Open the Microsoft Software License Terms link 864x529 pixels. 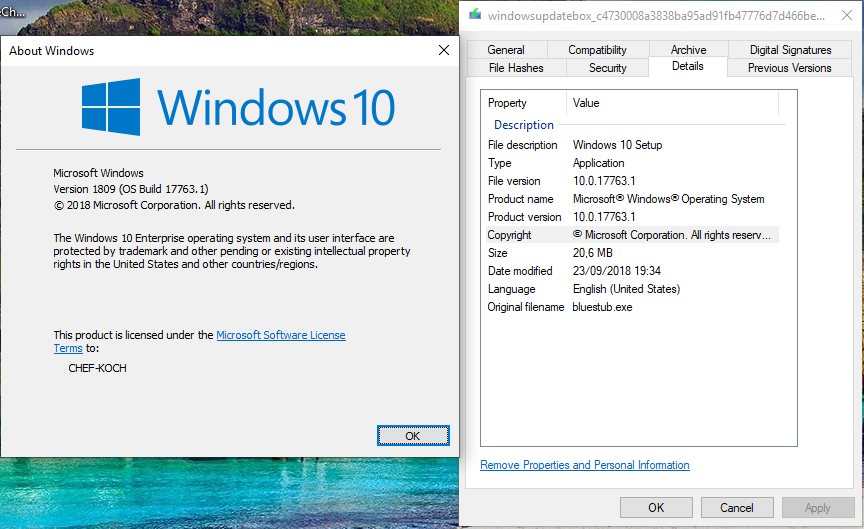[281, 335]
